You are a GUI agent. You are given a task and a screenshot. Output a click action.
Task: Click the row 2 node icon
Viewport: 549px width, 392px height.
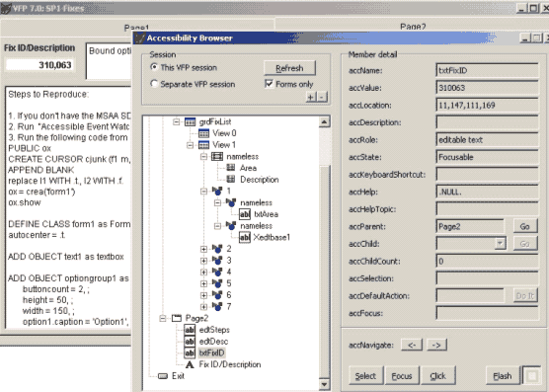click(217, 249)
